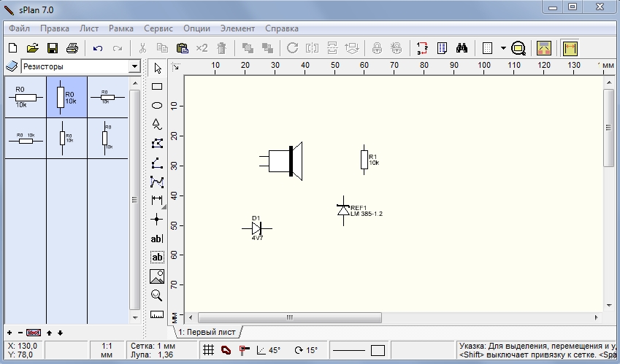The height and width of the screenshot is (364, 620).
Task: Open the library book icon
Action: (12, 66)
